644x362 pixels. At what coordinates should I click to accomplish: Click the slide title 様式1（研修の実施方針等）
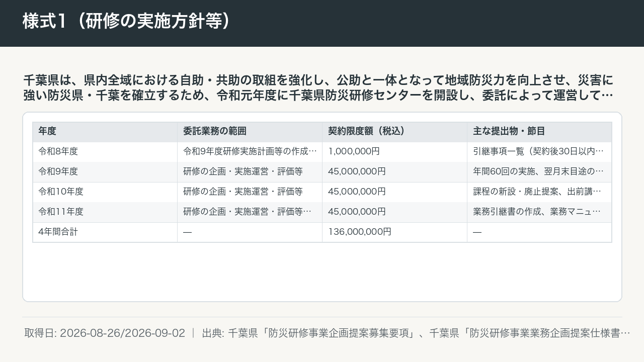click(x=127, y=22)
